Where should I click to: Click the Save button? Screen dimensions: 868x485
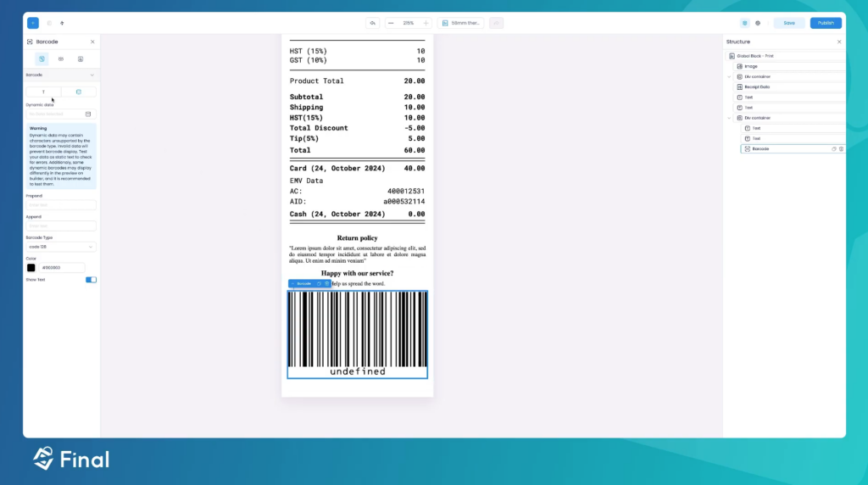(x=789, y=23)
